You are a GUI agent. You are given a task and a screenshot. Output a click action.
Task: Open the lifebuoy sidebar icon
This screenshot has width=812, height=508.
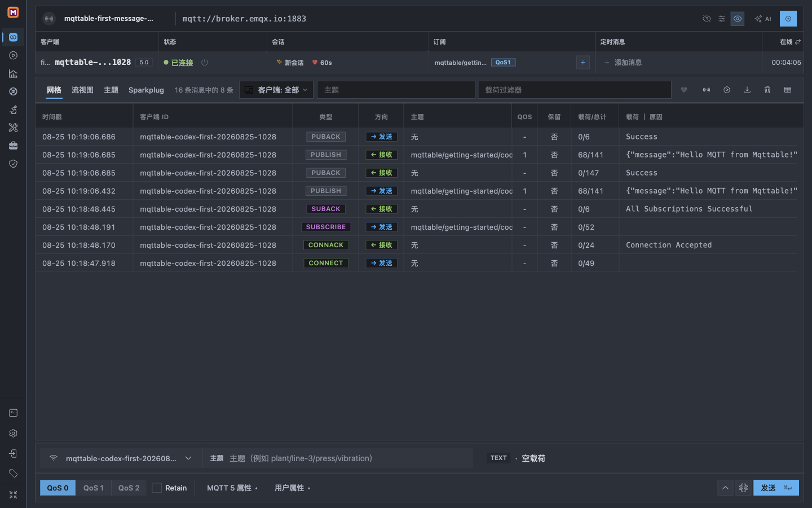point(13,91)
